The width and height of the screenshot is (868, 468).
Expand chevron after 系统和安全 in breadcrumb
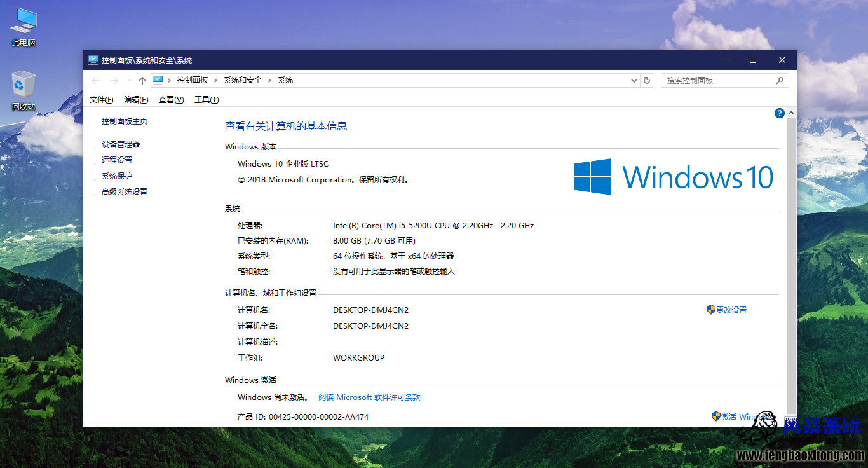tap(270, 81)
